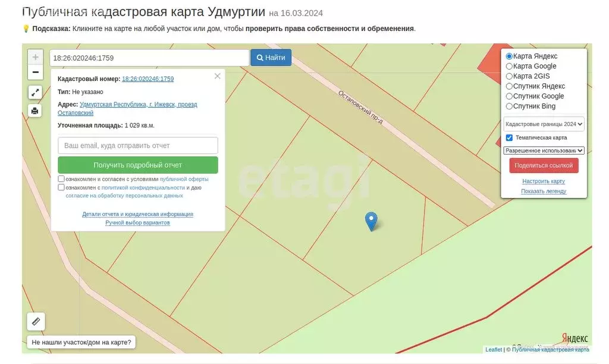The height and width of the screenshot is (364, 609).
Task: Click the Яндекс logo on the map
Action: 575,338
